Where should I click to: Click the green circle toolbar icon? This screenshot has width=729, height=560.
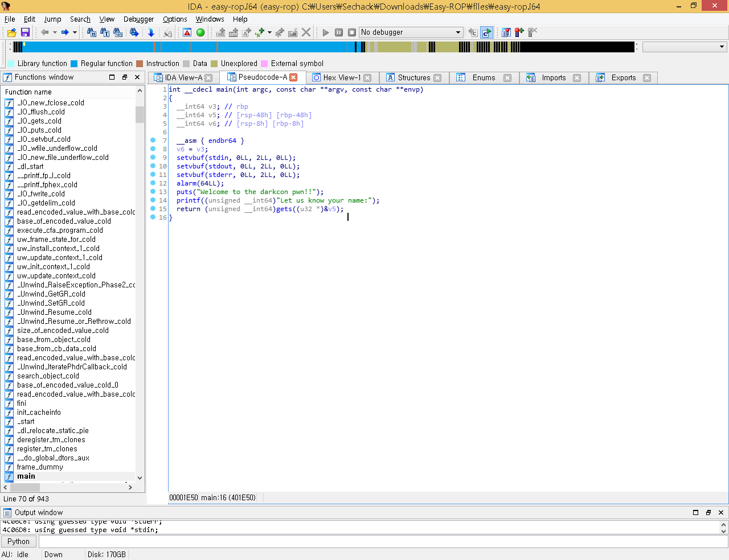pyautogui.click(x=200, y=32)
